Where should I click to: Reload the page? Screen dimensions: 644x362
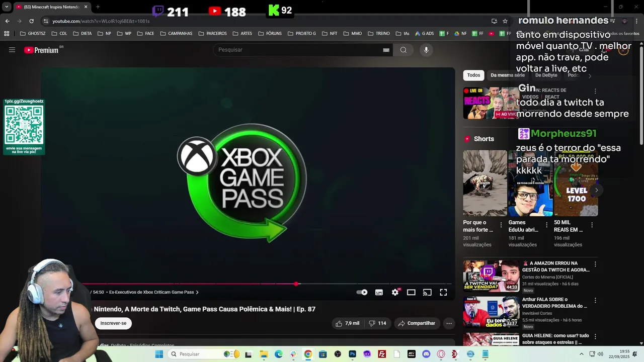tap(31, 21)
